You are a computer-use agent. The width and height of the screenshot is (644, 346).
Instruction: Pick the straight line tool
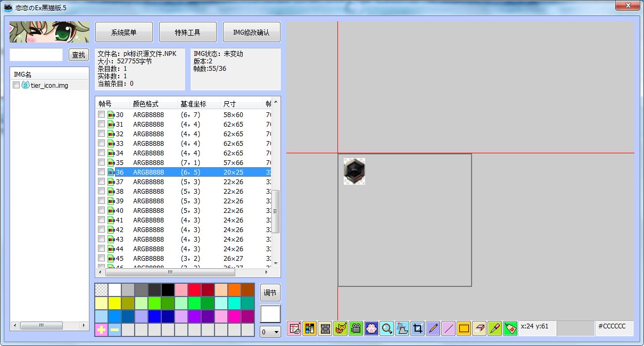(x=449, y=328)
